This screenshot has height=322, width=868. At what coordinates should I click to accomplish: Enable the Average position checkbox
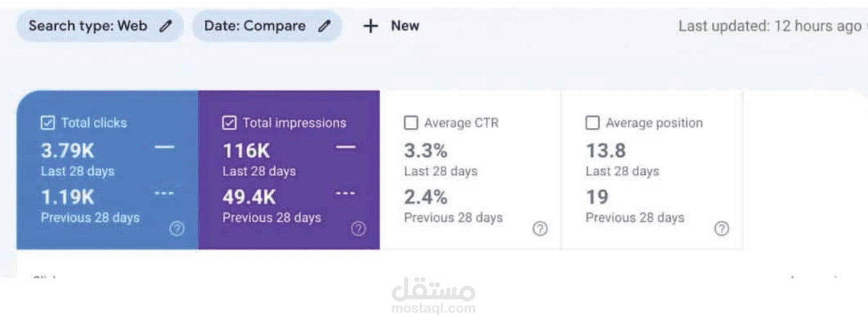coord(592,123)
